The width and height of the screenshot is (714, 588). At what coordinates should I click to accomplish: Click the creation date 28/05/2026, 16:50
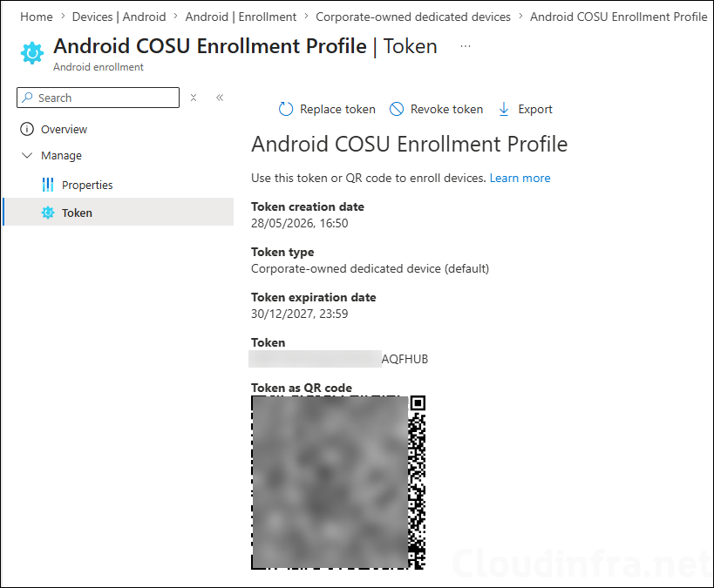tap(300, 223)
